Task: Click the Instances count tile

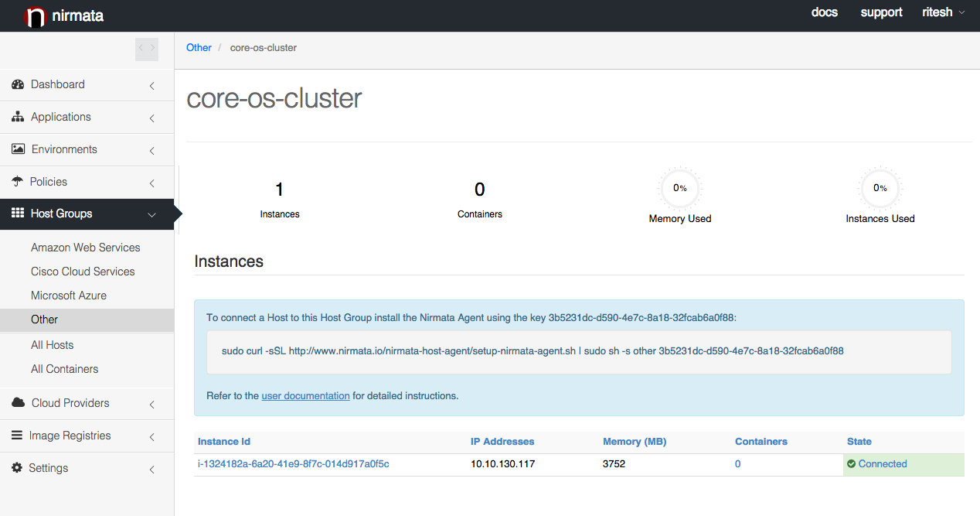Action: pos(280,199)
